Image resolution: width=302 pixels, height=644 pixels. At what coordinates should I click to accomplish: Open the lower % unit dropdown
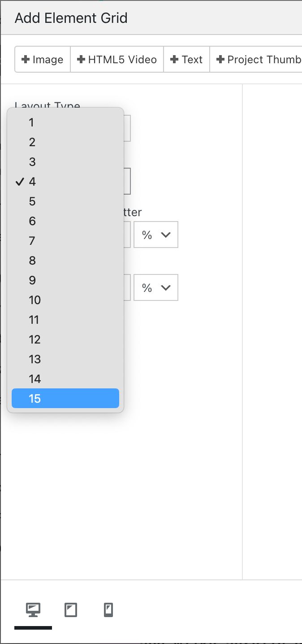coord(155,287)
